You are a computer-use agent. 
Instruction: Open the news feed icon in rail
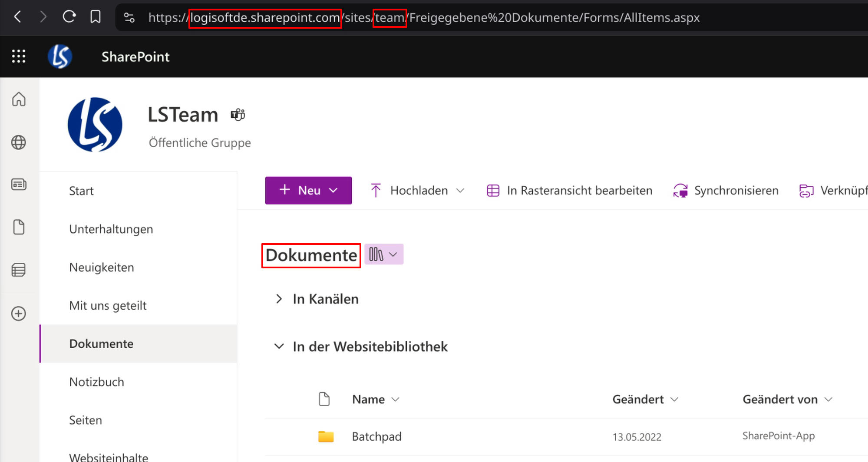19,185
